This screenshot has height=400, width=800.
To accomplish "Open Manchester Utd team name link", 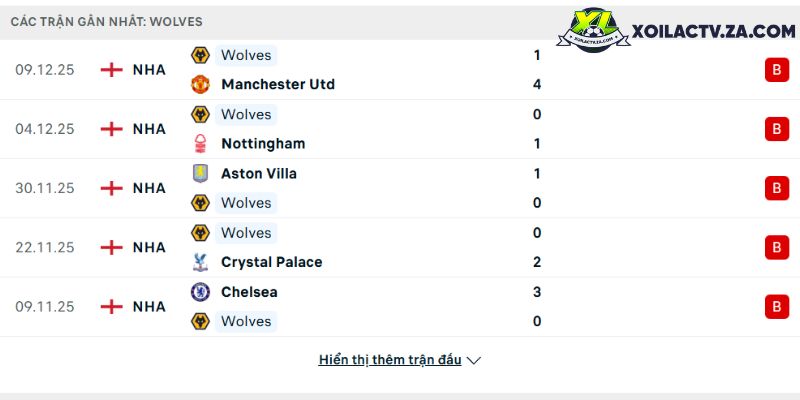I will pyautogui.click(x=278, y=84).
